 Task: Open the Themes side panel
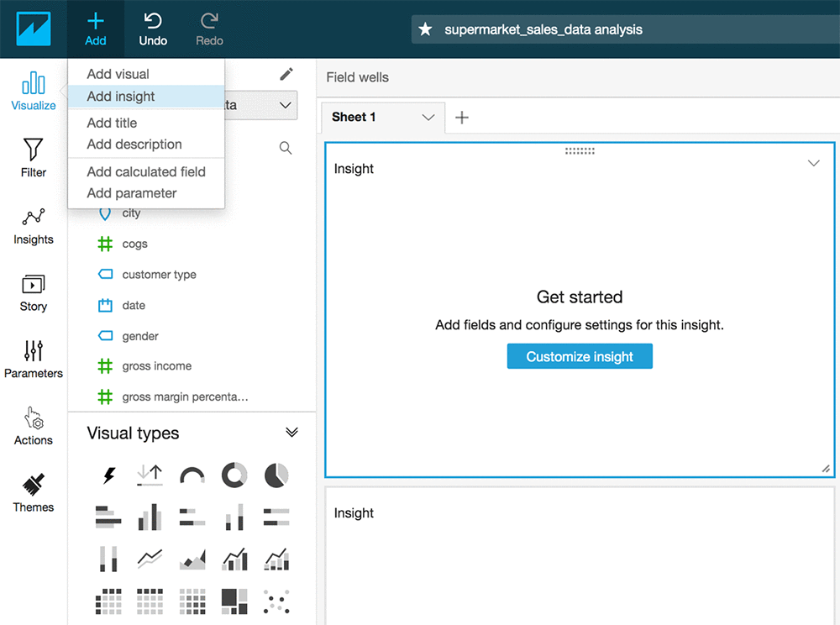[34, 493]
